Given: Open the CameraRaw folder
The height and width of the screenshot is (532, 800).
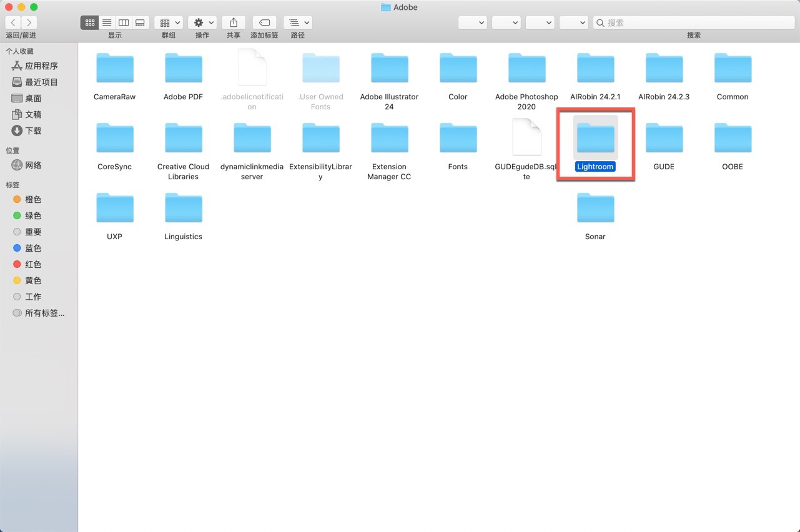Looking at the screenshot, I should [114, 69].
